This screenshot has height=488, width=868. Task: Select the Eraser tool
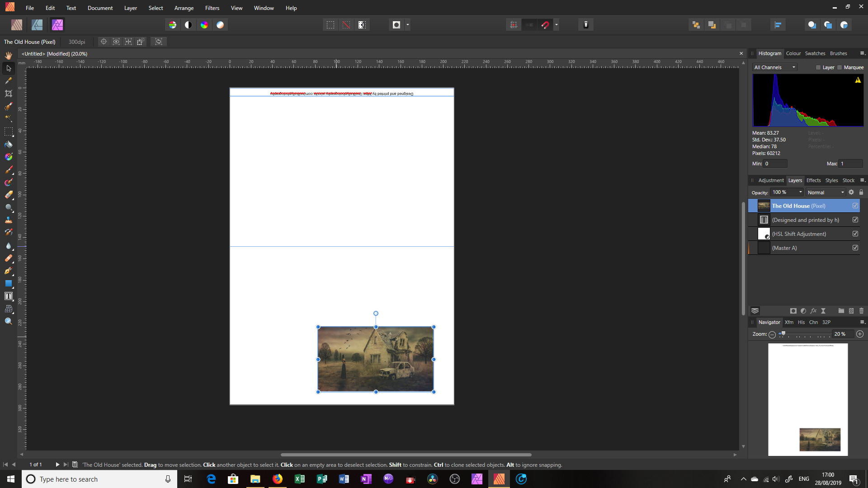click(9, 195)
